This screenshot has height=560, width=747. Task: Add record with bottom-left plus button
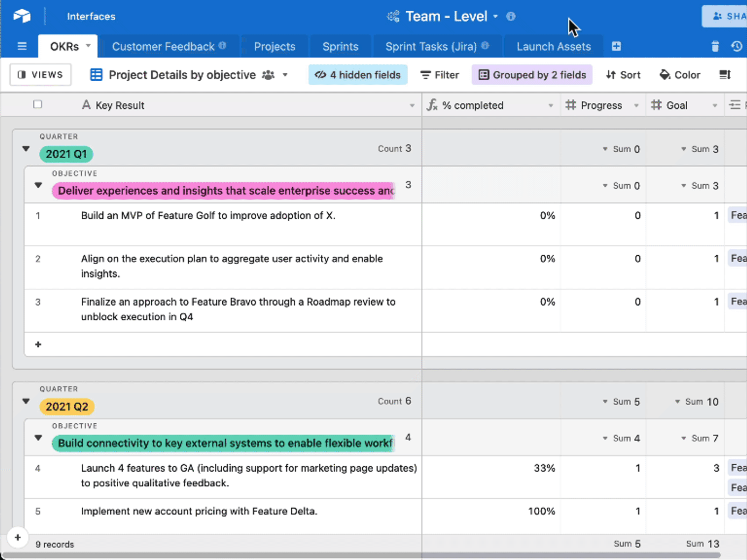(18, 537)
